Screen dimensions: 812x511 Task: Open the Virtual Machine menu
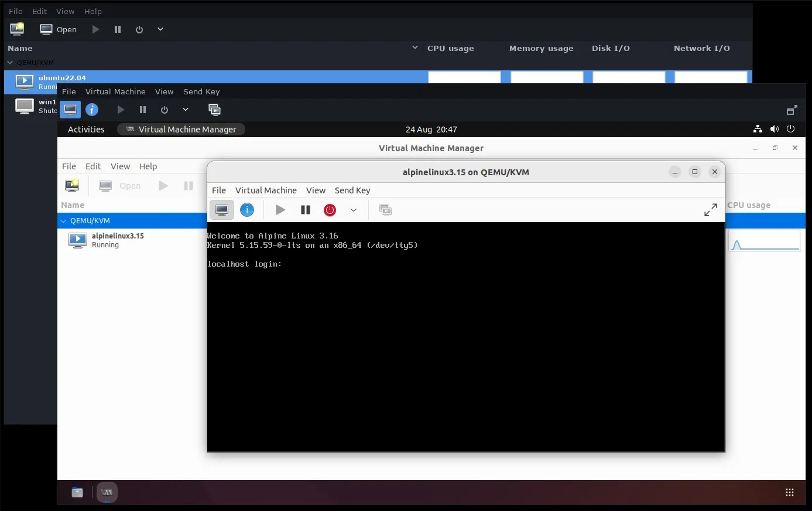tap(266, 190)
